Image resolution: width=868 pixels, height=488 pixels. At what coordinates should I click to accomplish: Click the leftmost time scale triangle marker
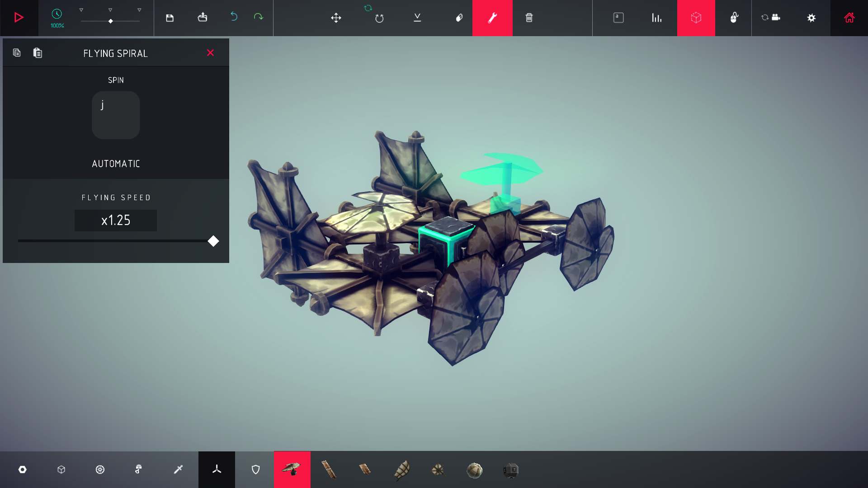click(81, 10)
